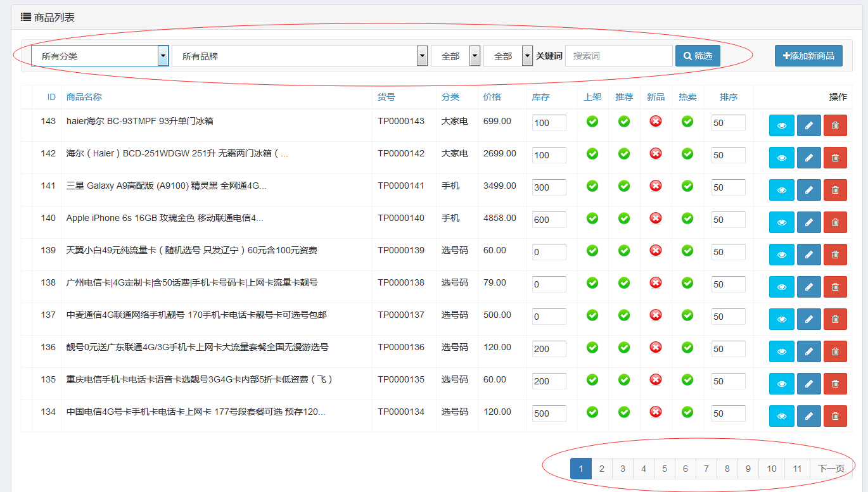Toggle the 新品 red cross for product 142

pyautogui.click(x=656, y=153)
